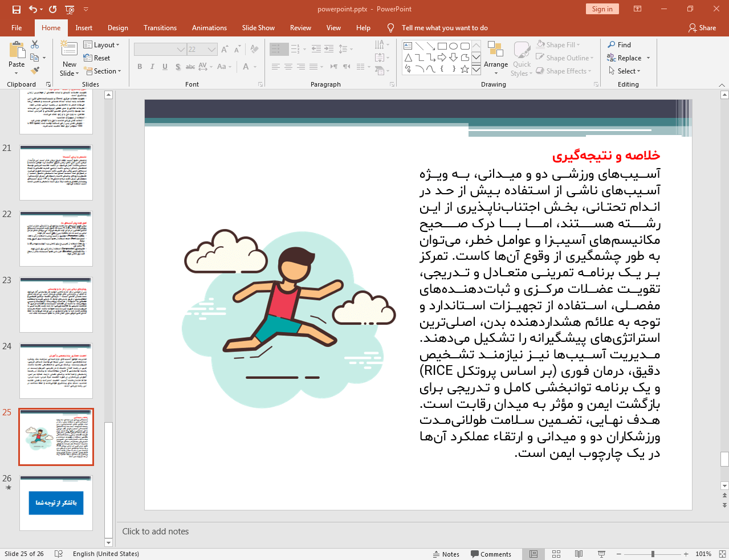The width and height of the screenshot is (729, 560).
Task: Adjust the zoom slider handle
Action: (653, 554)
